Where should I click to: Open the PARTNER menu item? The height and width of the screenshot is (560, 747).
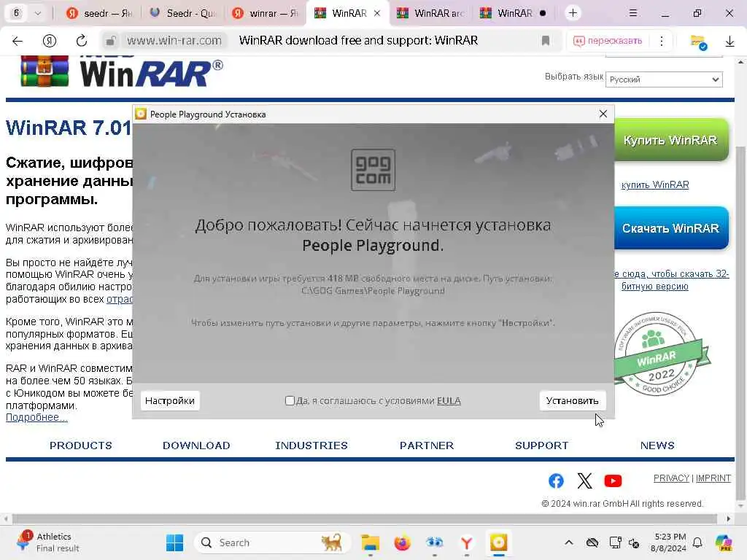[x=427, y=446]
